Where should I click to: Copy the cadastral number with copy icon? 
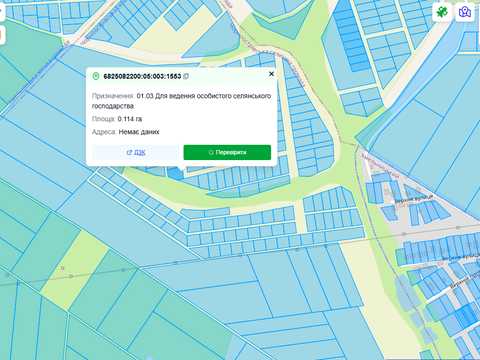[186, 76]
